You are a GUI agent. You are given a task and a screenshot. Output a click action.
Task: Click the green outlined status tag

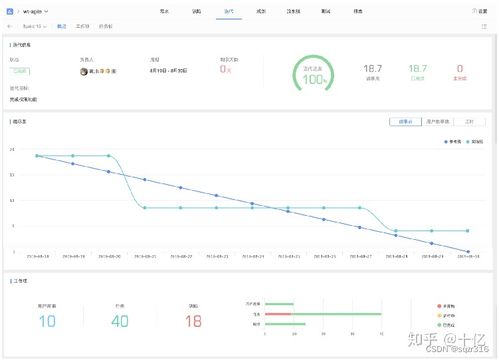pos(20,71)
